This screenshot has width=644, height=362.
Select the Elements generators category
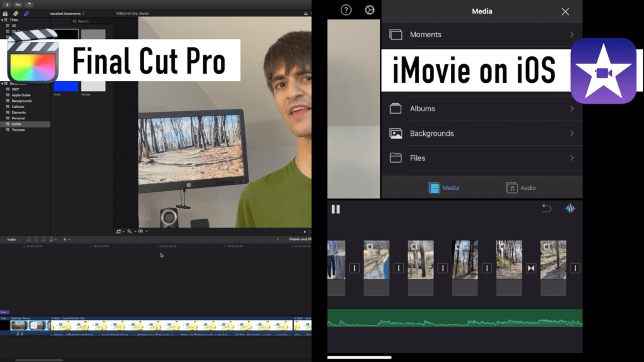point(18,112)
